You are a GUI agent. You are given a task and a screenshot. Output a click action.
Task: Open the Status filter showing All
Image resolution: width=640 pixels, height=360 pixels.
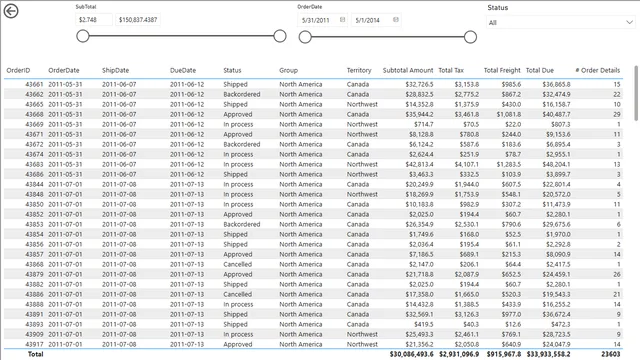click(560, 22)
